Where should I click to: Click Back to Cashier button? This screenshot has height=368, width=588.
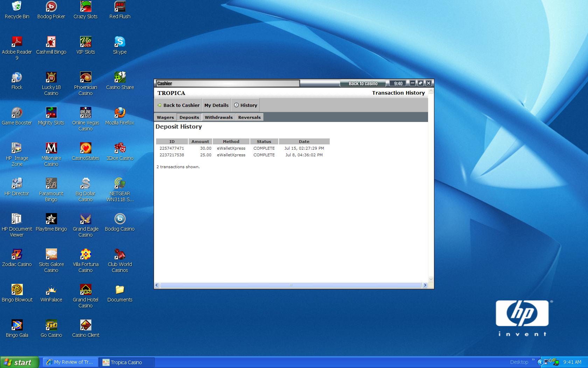(178, 105)
